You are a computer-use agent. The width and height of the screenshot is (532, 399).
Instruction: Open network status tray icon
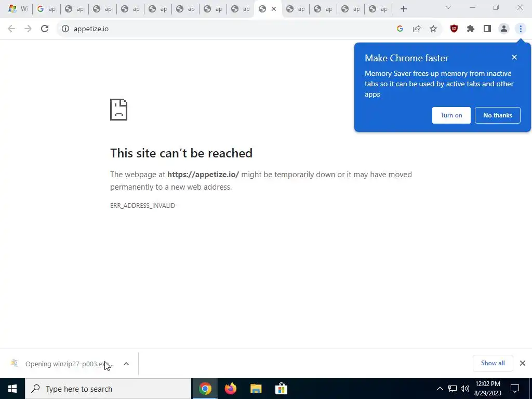pos(453,389)
